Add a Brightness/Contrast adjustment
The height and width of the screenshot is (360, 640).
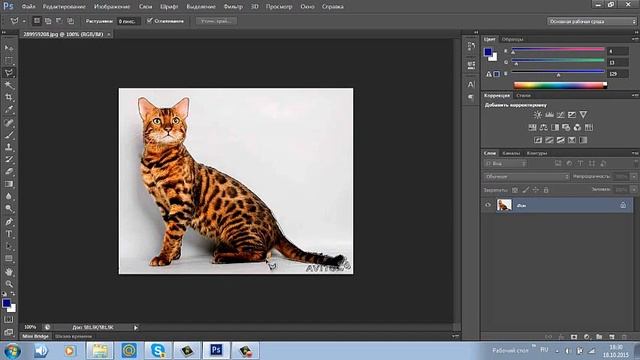coord(538,115)
